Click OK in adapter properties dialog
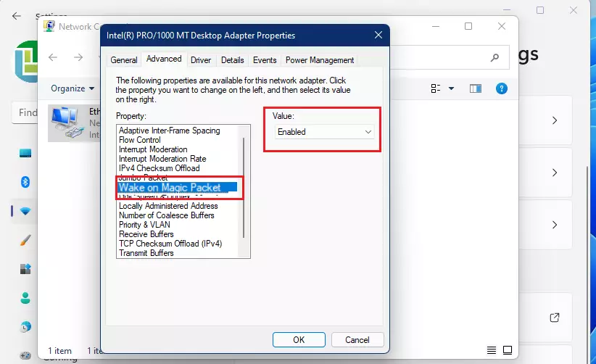Viewport: 596px width, 364px height. click(x=299, y=339)
